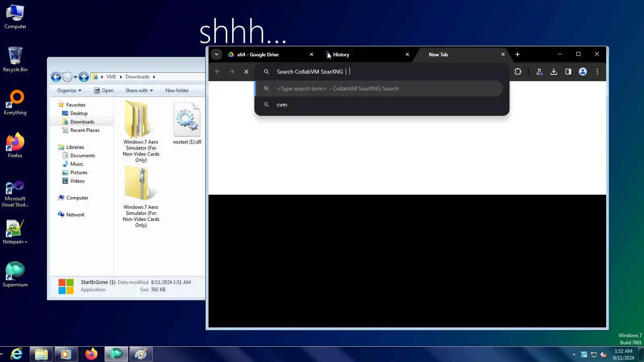
Task: Select Recent Places in Explorer sidebar
Action: pyautogui.click(x=85, y=130)
